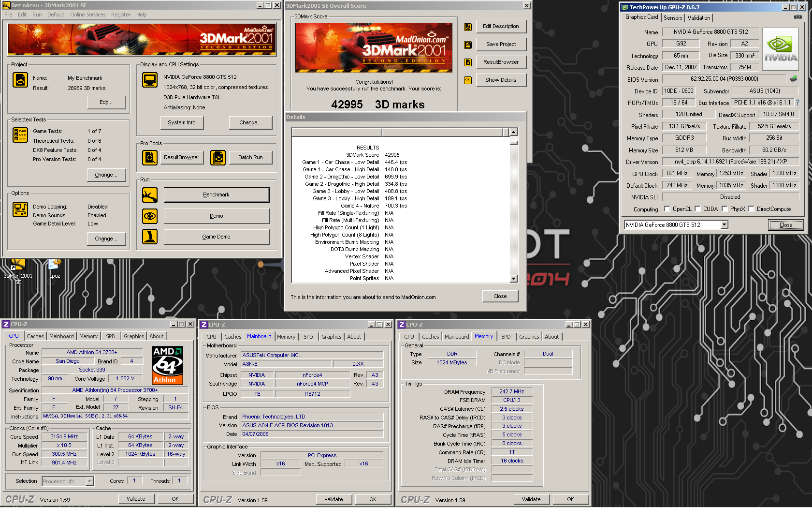Click the Batch Run icon in Pro Tools

[218, 158]
